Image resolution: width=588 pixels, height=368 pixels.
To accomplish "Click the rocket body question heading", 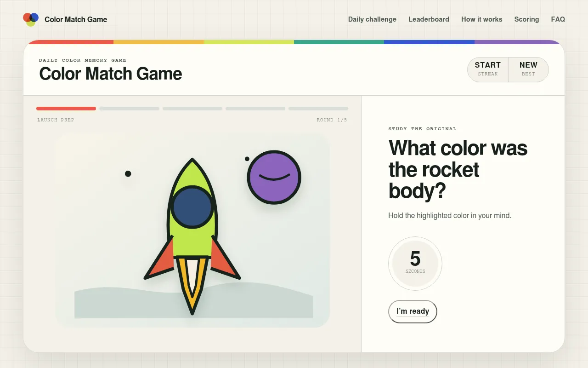I will pyautogui.click(x=458, y=169).
